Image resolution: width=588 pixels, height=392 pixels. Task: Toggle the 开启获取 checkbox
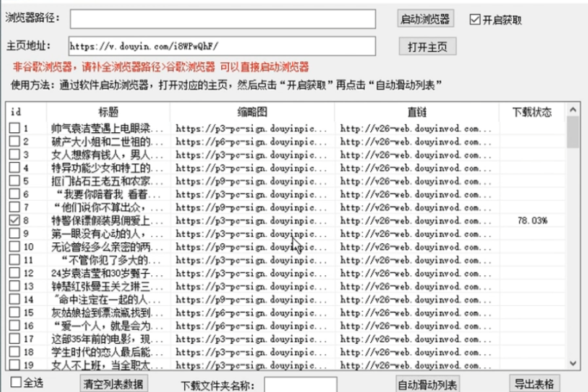(x=474, y=20)
